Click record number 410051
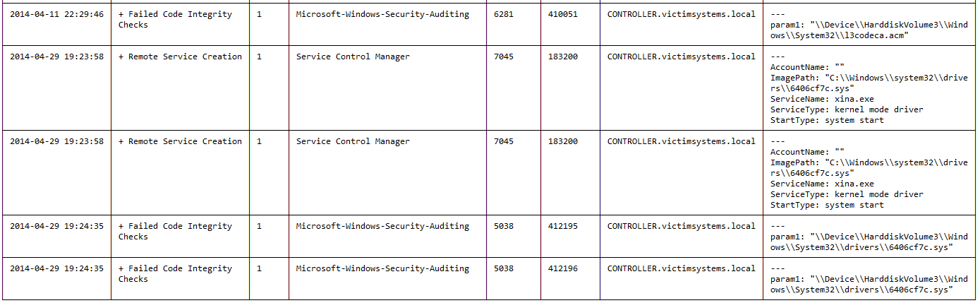980x303 pixels. 562,15
